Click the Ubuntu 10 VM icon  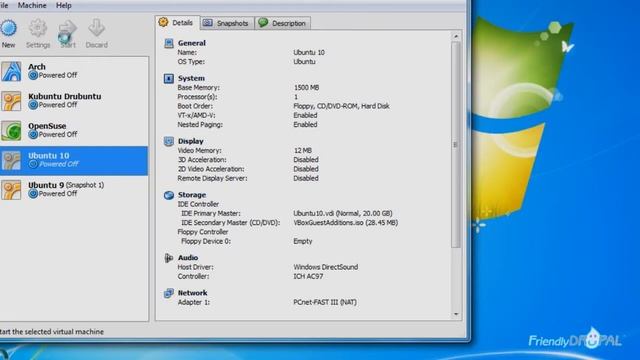point(11,160)
